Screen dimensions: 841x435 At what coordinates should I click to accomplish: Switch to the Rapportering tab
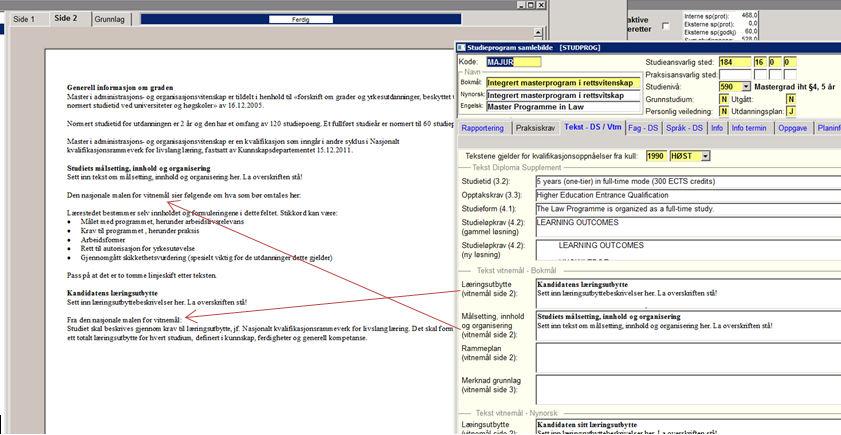coord(483,128)
